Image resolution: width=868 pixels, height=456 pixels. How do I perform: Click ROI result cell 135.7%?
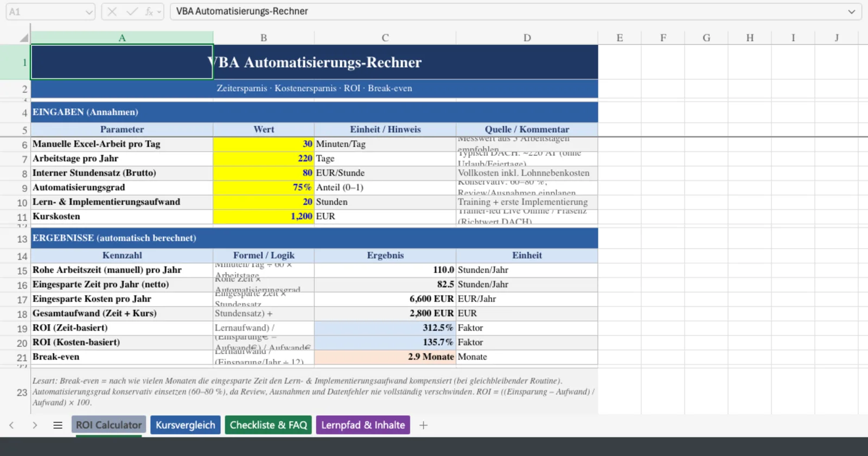coord(385,342)
